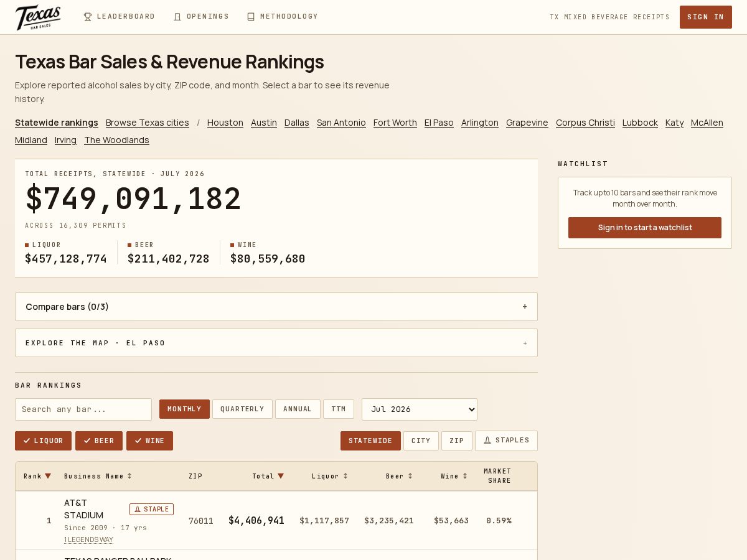Click the Sign In button
This screenshot has height=560, width=747.
coord(706,17)
